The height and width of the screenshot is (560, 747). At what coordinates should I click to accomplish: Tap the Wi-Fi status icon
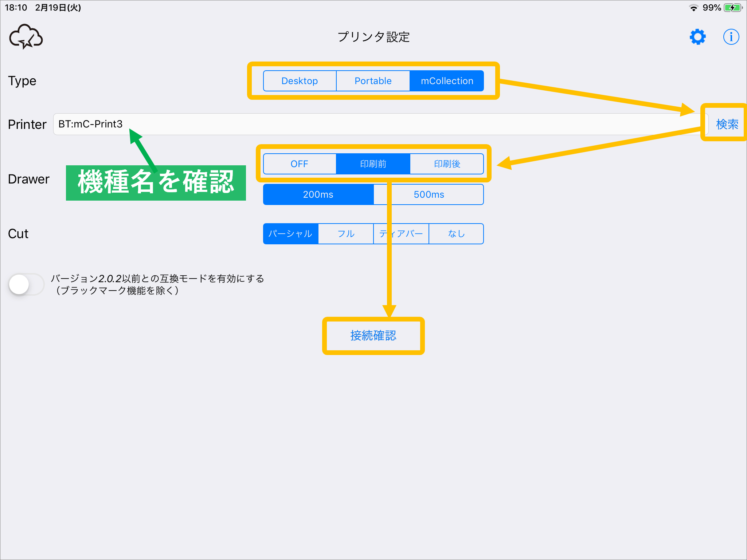[x=693, y=8]
